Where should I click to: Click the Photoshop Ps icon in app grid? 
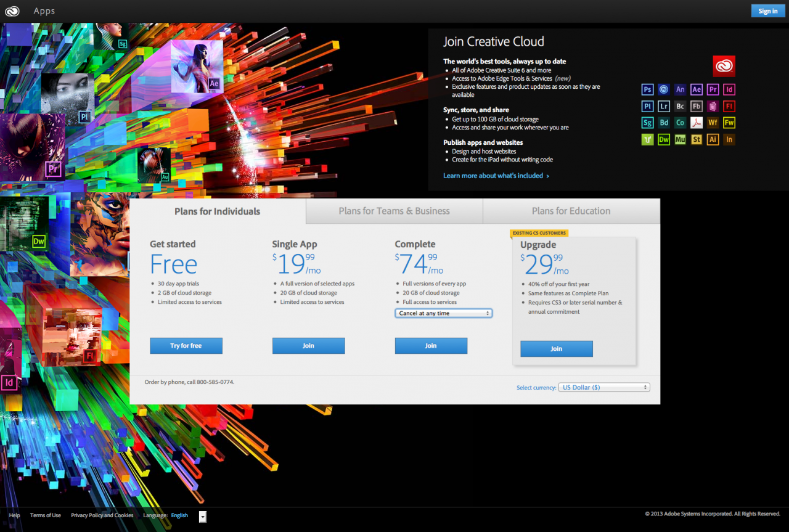(x=647, y=89)
